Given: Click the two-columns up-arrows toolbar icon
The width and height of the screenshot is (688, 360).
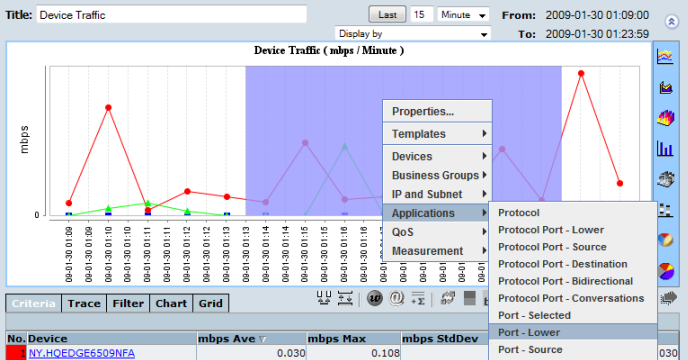Looking at the screenshot, I should click(324, 298).
